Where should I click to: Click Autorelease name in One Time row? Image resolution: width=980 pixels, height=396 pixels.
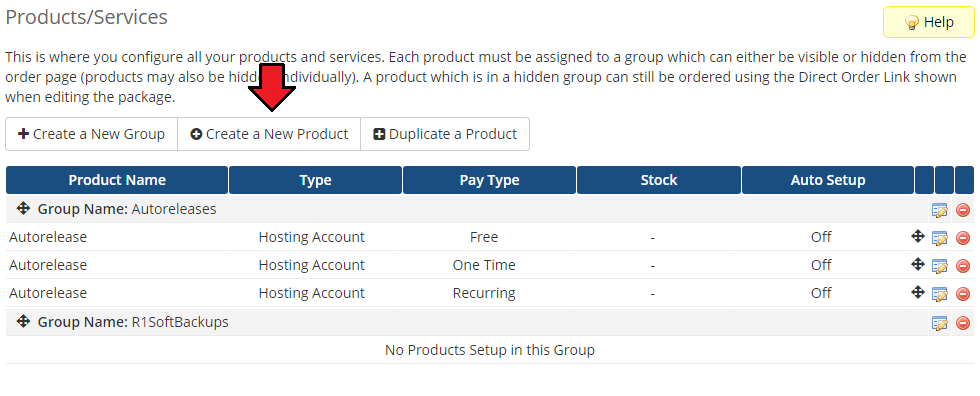[x=48, y=265]
